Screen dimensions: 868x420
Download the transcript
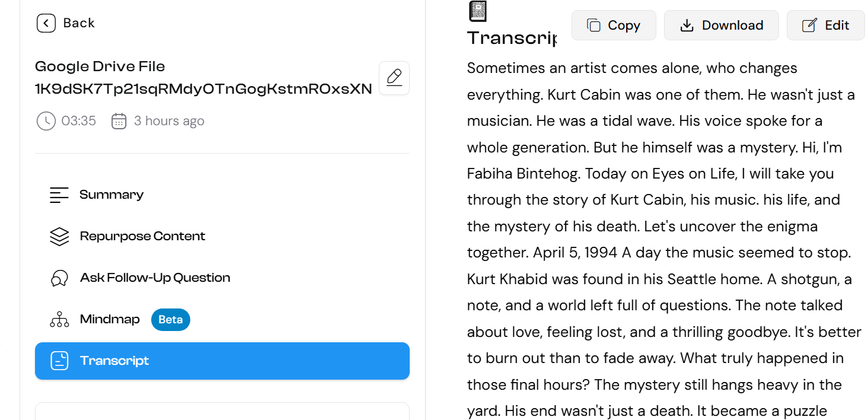click(x=722, y=26)
